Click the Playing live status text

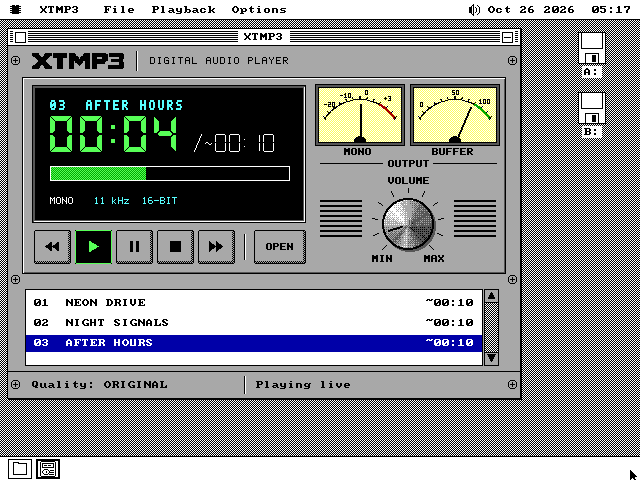pos(303,384)
